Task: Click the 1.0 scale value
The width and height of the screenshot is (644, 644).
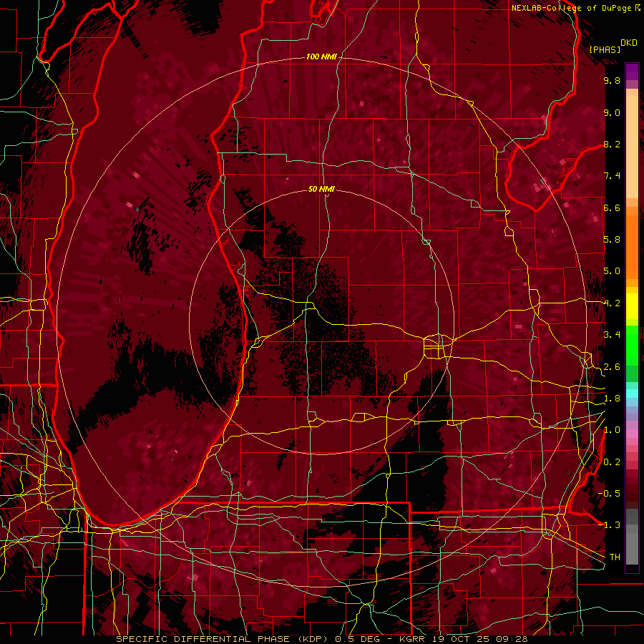Action: tap(612, 430)
